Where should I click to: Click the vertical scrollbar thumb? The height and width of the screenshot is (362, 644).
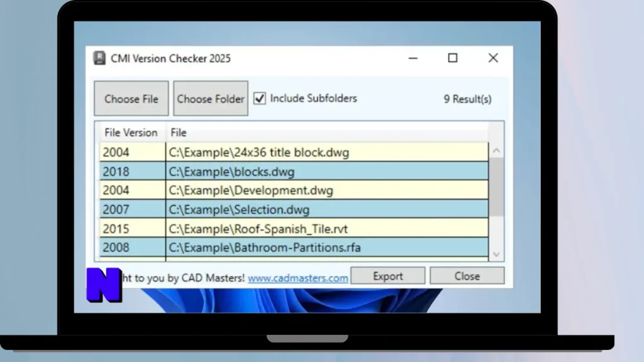pyautogui.click(x=496, y=187)
